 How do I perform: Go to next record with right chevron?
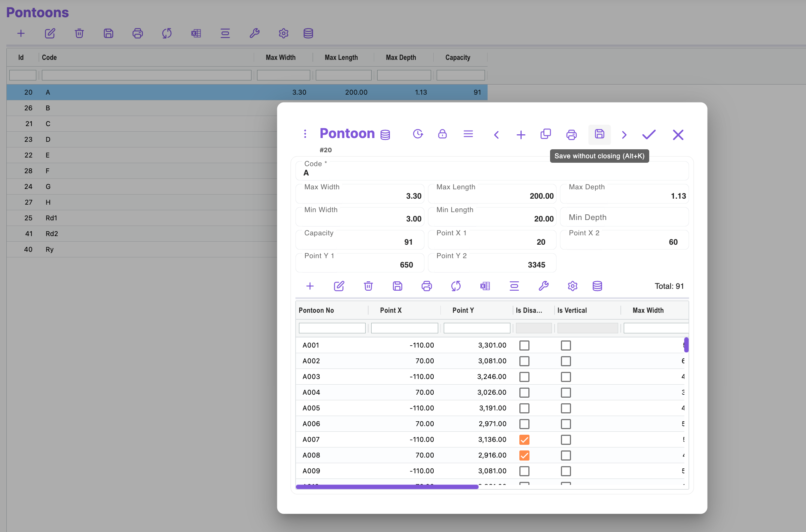click(624, 135)
